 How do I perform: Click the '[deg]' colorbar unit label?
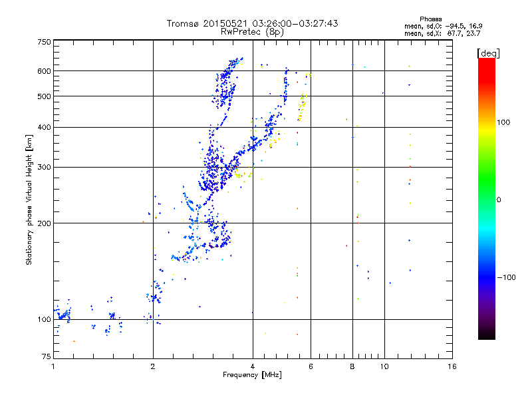coord(489,53)
